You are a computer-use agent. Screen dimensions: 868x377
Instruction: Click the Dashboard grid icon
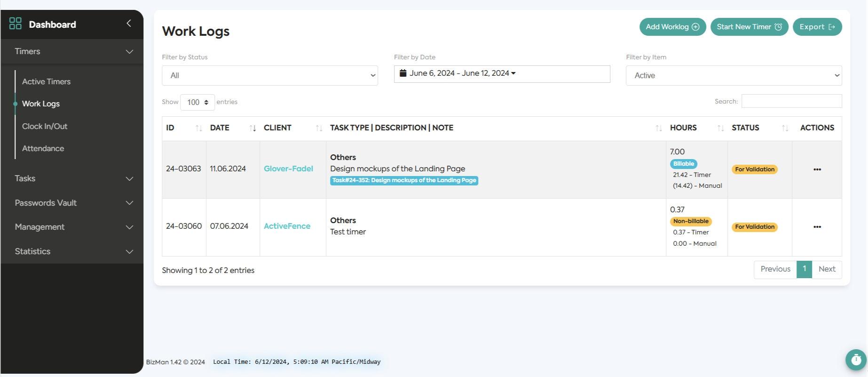pyautogui.click(x=16, y=24)
